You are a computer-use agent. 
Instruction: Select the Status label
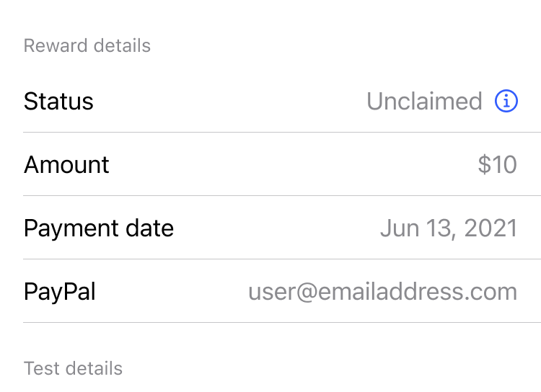(x=58, y=102)
